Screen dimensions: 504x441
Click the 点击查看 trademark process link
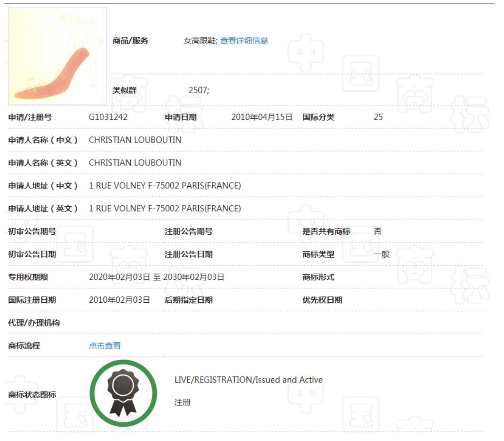click(x=105, y=346)
